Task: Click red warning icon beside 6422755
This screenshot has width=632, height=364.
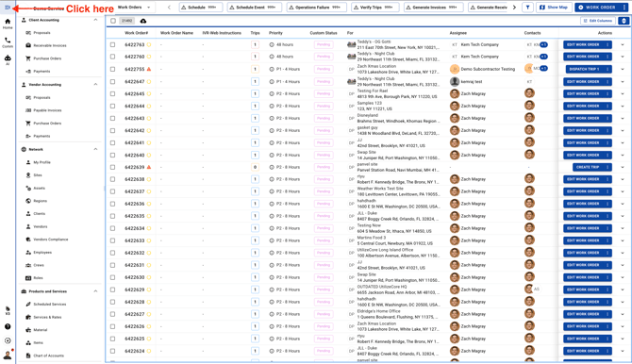Action: pyautogui.click(x=149, y=69)
